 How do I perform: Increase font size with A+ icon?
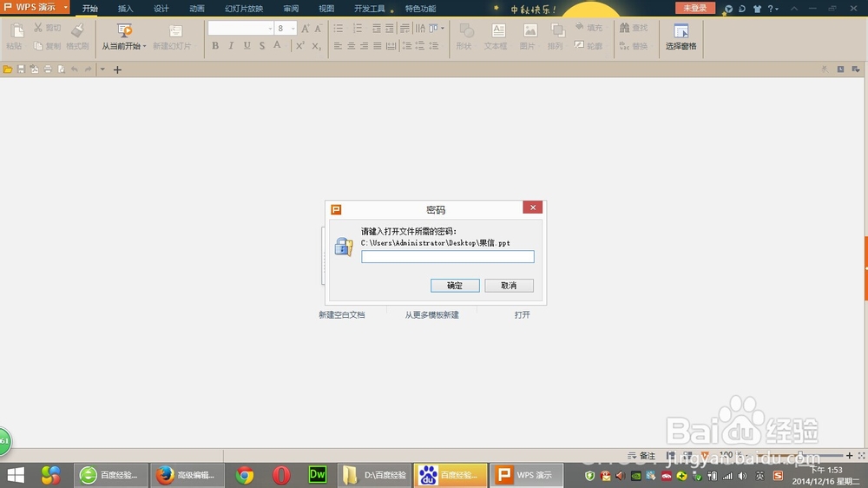pos(305,29)
